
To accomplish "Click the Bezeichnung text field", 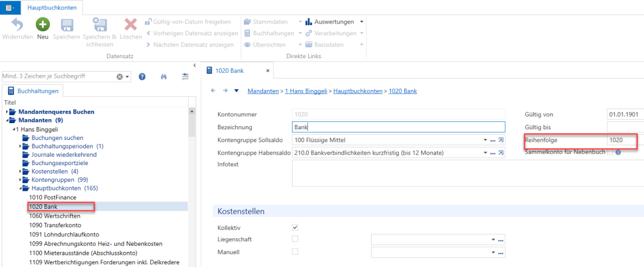I will click(398, 127).
